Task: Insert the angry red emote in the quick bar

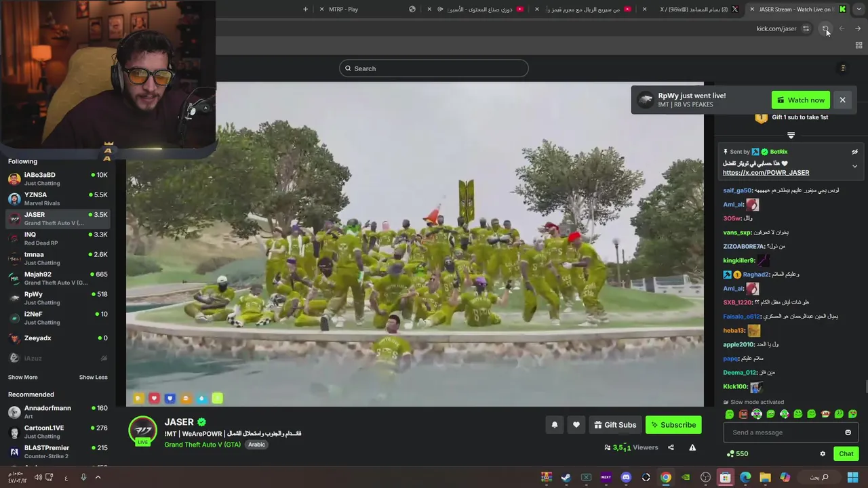Action: (743, 414)
